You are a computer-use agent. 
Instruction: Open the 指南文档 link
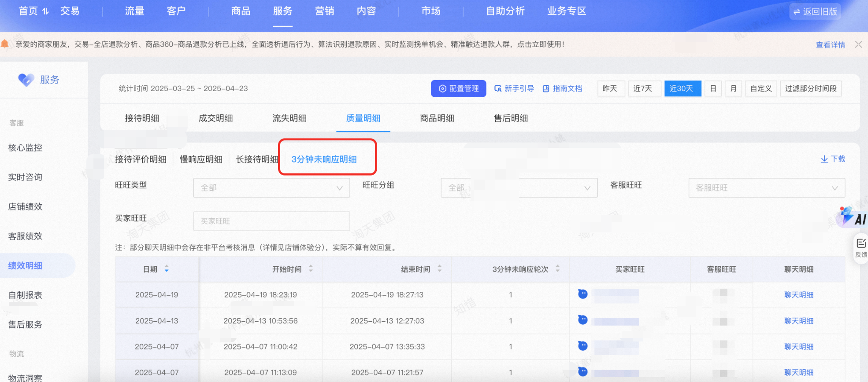click(562, 88)
